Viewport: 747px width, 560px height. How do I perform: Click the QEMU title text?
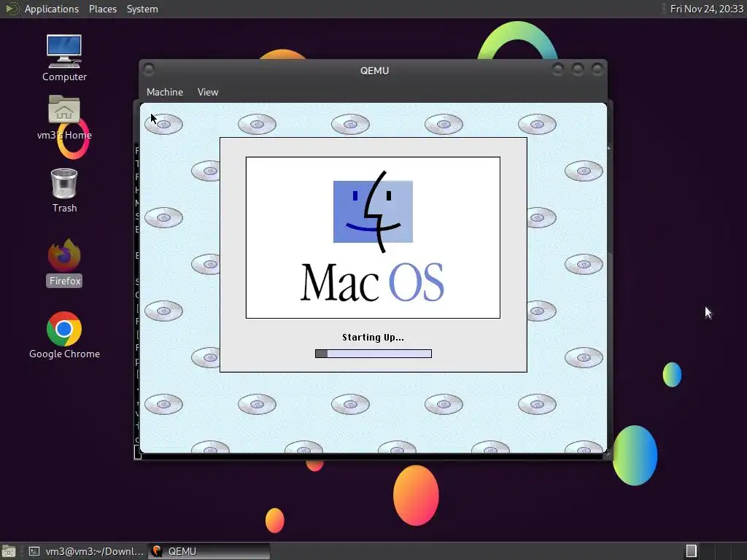pos(374,71)
